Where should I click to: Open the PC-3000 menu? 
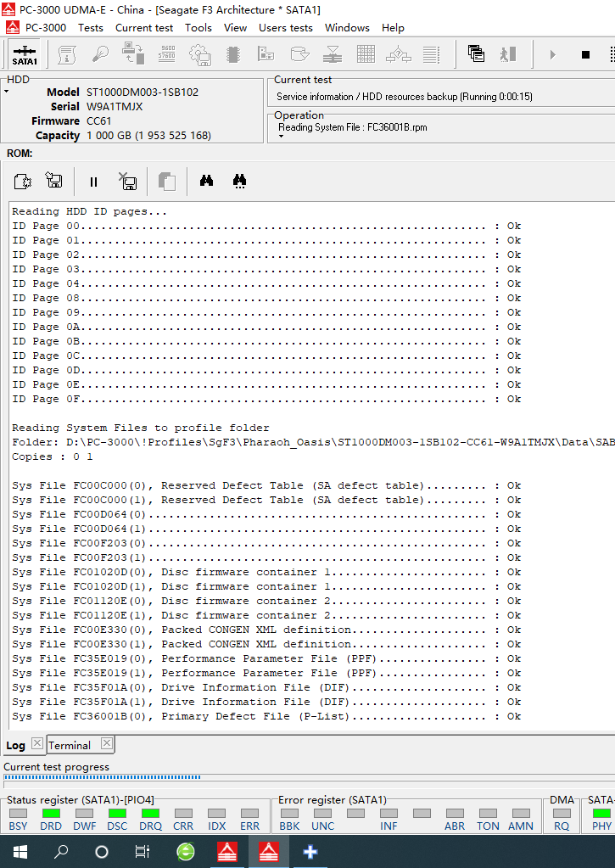click(x=46, y=28)
